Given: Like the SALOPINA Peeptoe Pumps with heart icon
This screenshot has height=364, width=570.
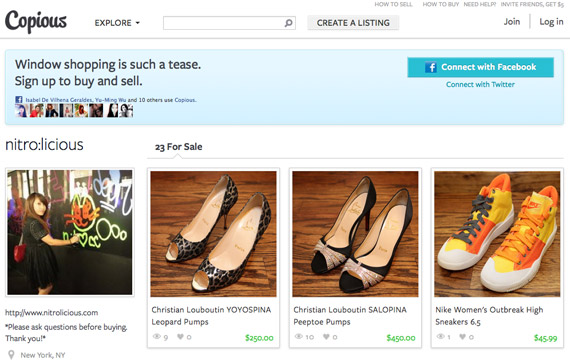Looking at the screenshot, I should pos(326,337).
